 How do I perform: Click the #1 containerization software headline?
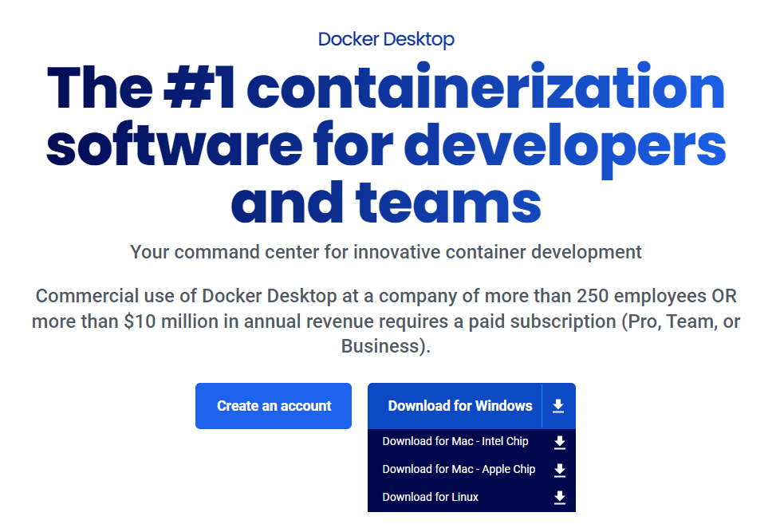386,144
